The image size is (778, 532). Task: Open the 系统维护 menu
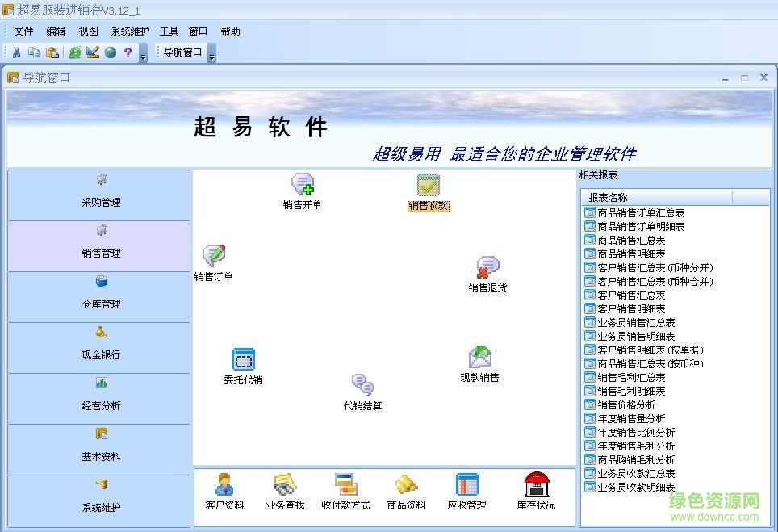point(130,31)
